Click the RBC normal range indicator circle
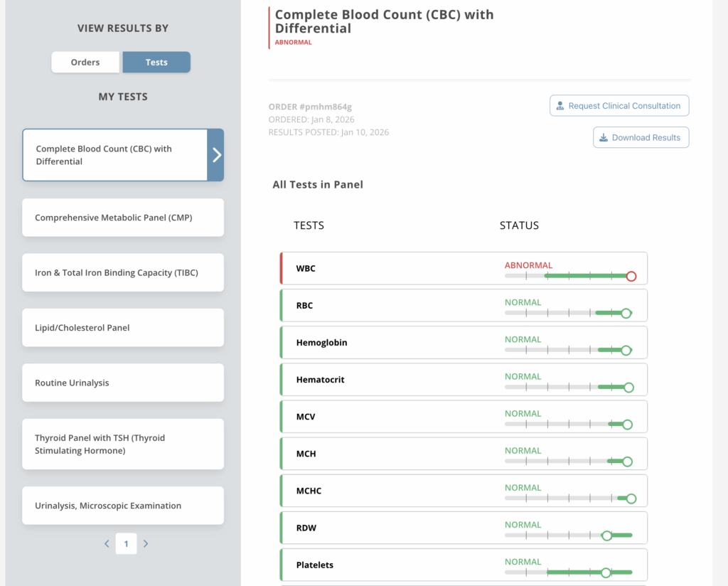Viewport: 728px width, 586px height. (x=626, y=313)
